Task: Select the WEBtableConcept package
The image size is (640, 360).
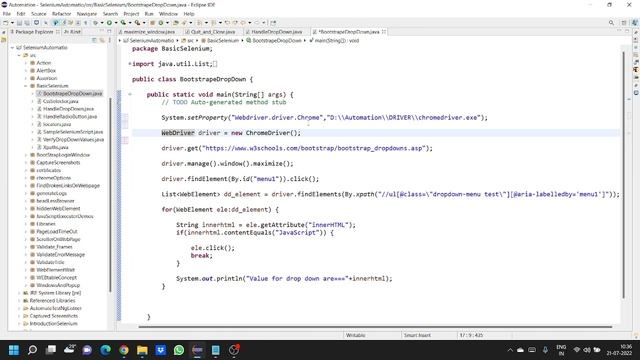Action: pos(56,278)
